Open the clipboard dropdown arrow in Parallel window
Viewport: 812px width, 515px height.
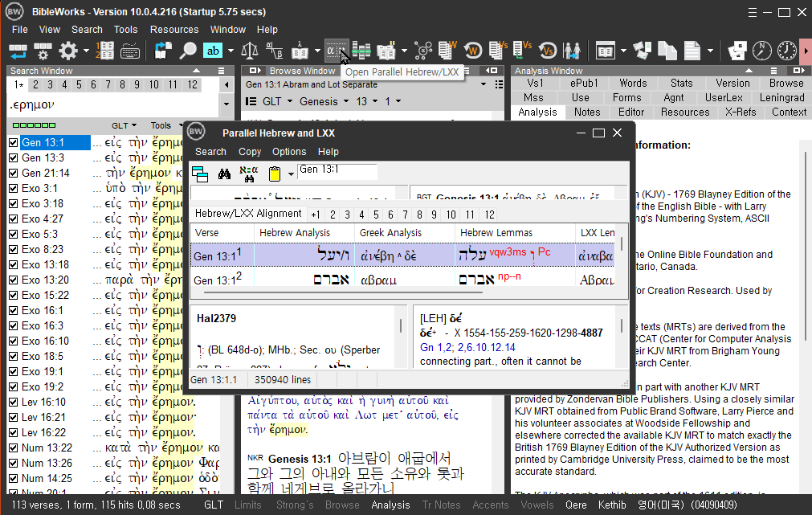(291, 174)
